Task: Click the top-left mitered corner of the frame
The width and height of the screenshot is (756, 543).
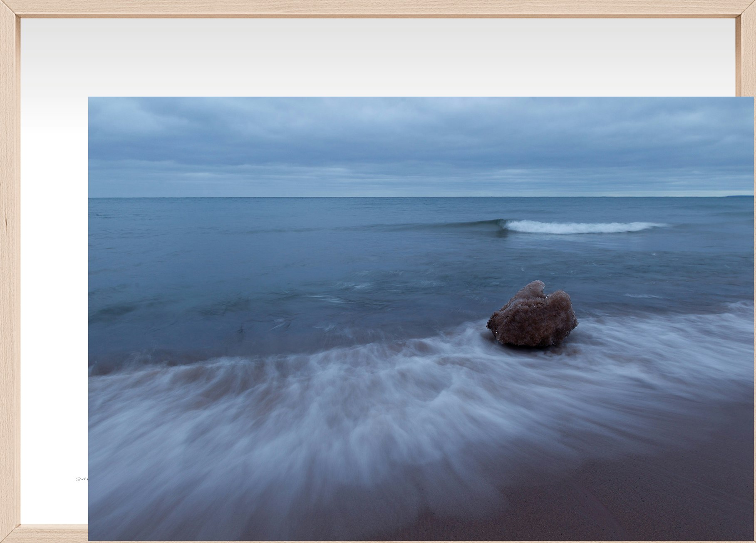Action: 10,9
